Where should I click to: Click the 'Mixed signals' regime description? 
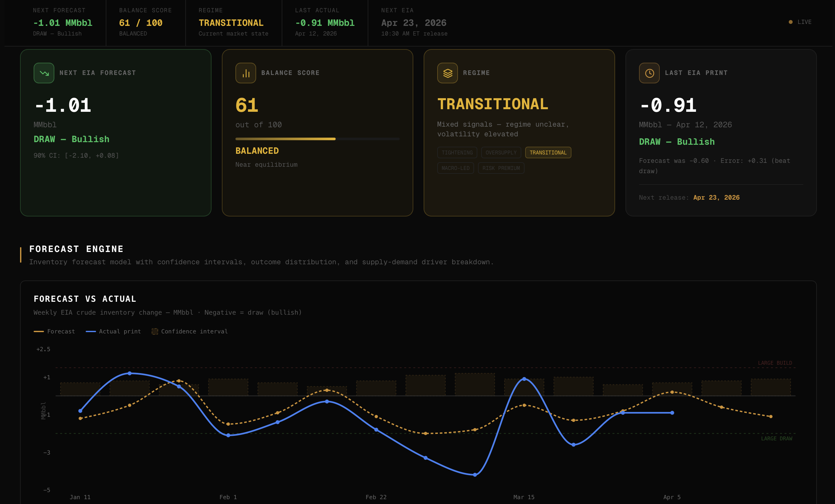click(503, 129)
